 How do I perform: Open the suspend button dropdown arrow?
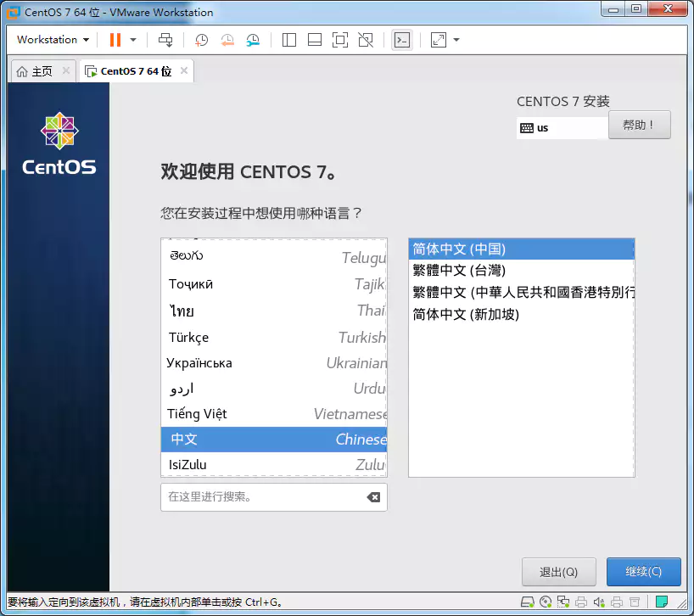tap(132, 40)
